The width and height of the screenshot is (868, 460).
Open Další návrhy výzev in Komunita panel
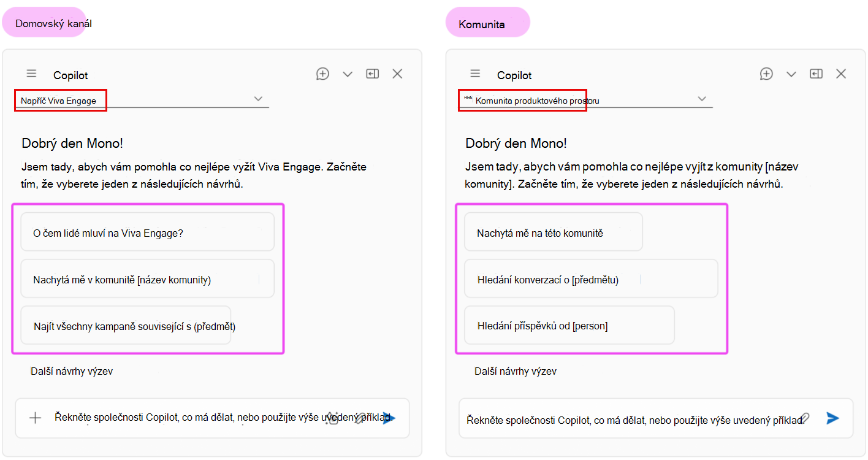coord(516,371)
